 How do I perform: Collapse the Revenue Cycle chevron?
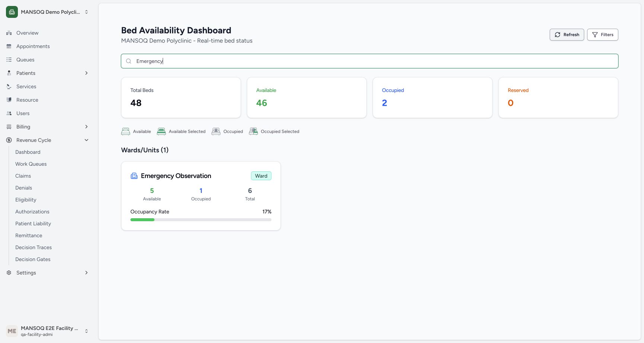coord(86,140)
